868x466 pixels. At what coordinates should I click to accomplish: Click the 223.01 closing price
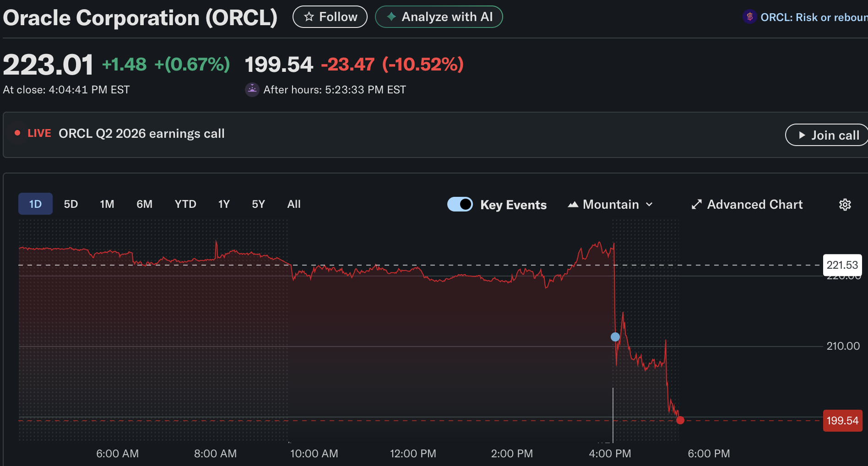pos(48,65)
